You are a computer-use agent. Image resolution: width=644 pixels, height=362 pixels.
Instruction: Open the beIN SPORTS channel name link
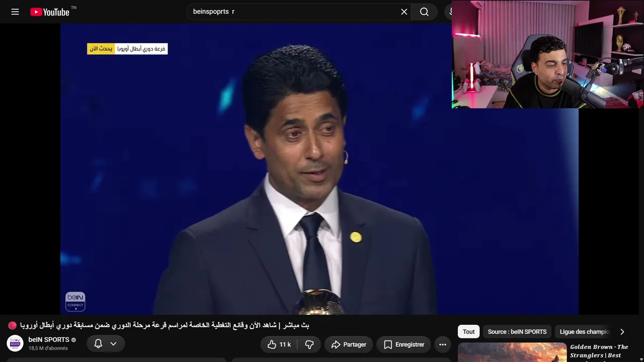[x=49, y=340]
